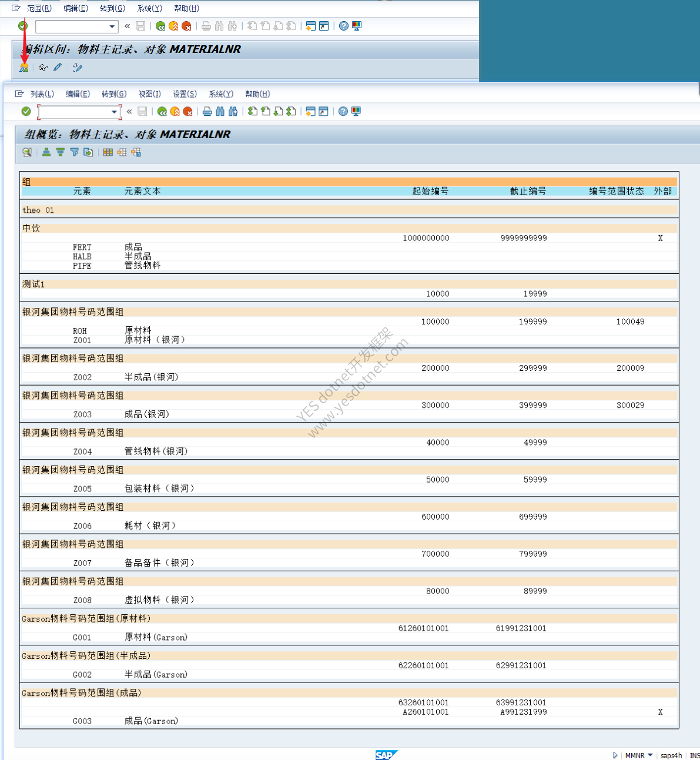This screenshot has width=700, height=760.
Task: Click Back icon in Edit Intervals window toolbar
Action: (x=160, y=26)
